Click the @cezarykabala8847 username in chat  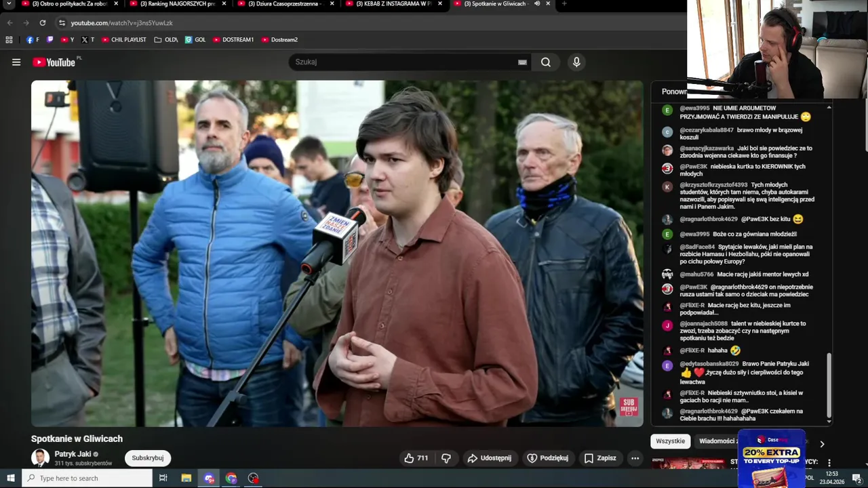click(707, 130)
